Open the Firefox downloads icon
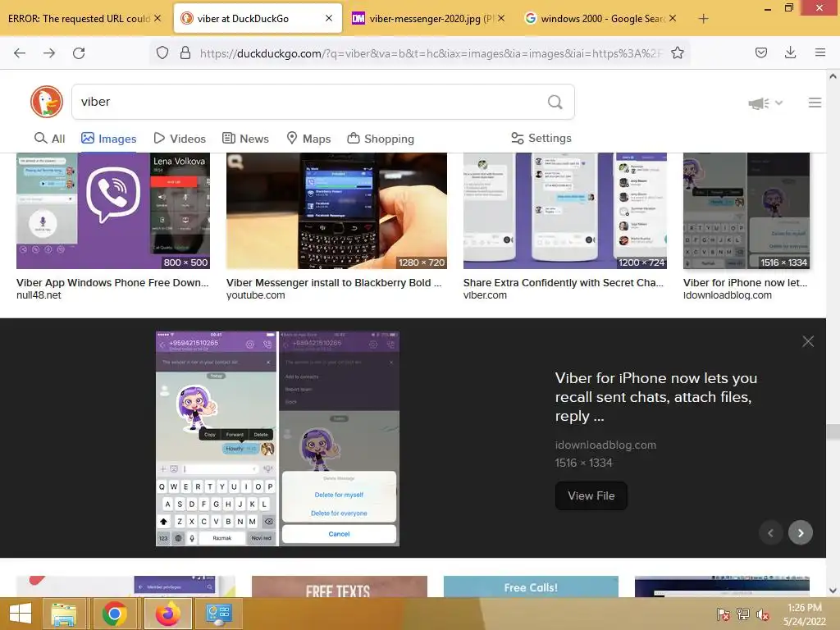Viewport: 840px width, 630px height. click(790, 52)
